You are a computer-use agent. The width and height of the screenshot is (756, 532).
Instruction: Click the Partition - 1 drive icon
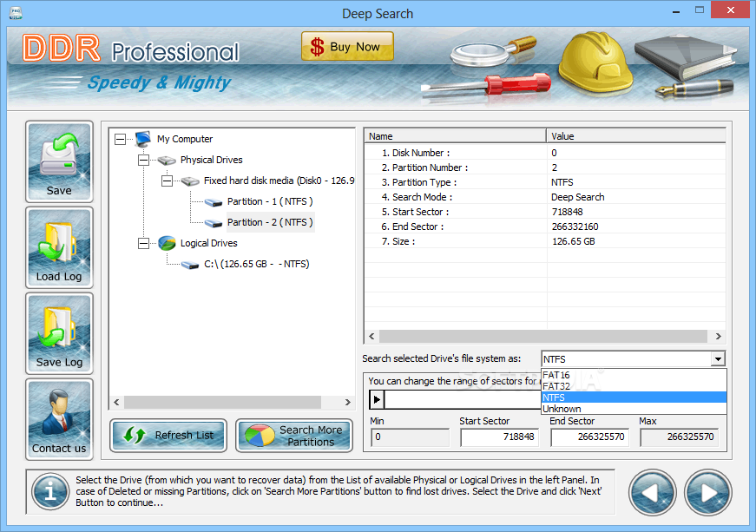[214, 202]
